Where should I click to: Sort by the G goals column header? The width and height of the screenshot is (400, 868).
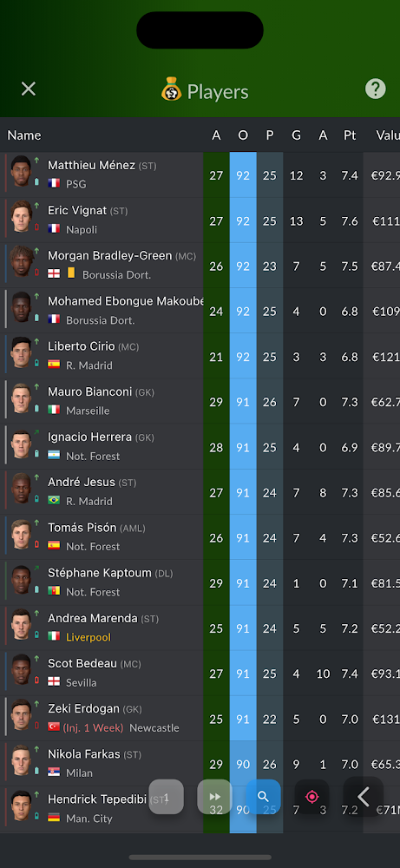[297, 135]
